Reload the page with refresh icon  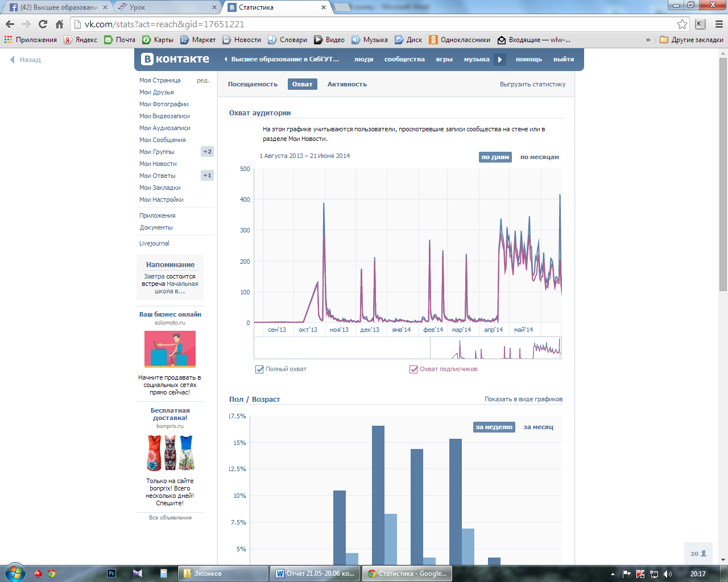tap(43, 24)
